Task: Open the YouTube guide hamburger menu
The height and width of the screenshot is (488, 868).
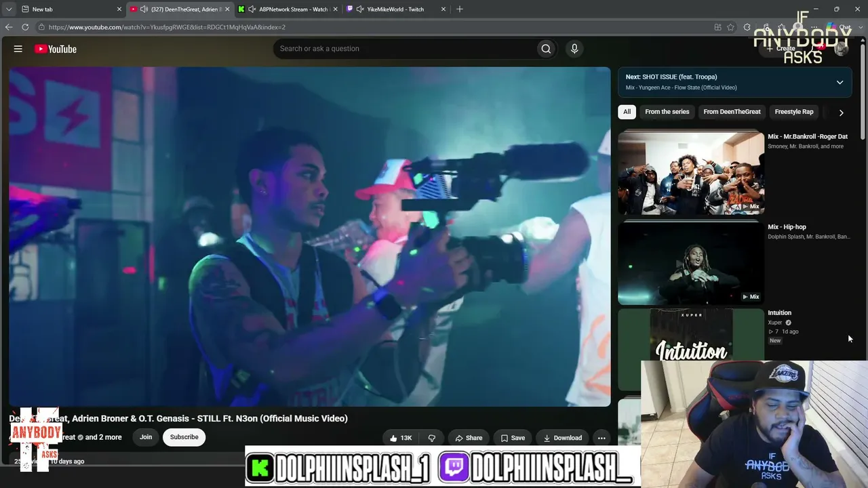Action: point(18,49)
